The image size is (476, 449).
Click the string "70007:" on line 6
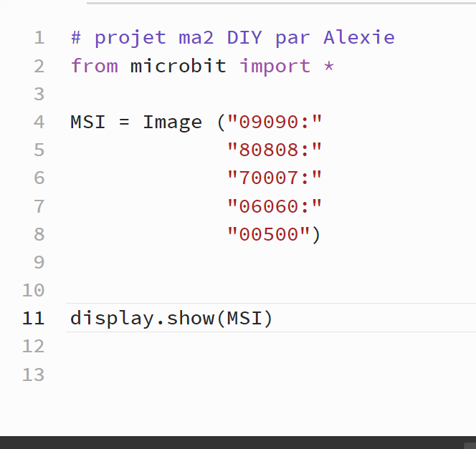(275, 178)
